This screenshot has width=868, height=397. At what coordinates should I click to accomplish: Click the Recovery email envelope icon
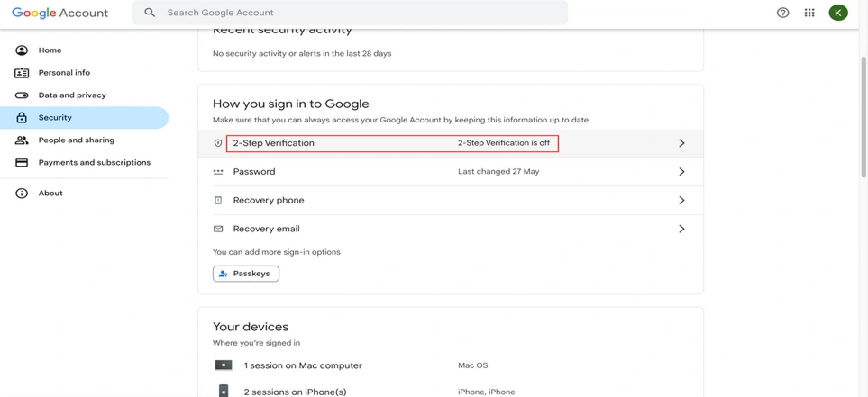pyautogui.click(x=218, y=229)
